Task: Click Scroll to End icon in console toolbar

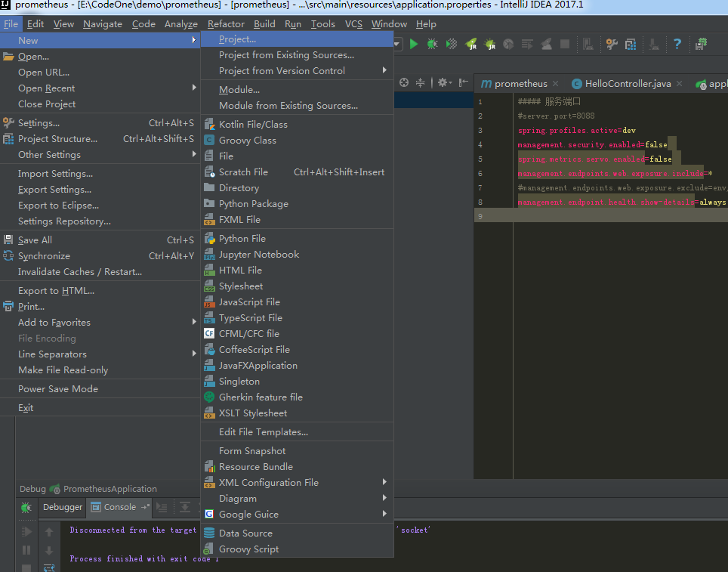Action: [x=185, y=507]
